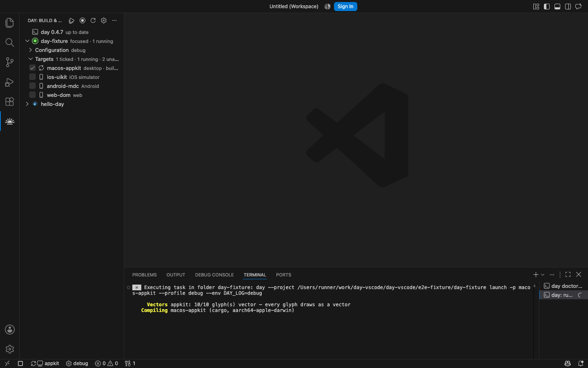588x368 pixels.
Task: Collapse the day-fixture project node
Action: [27, 41]
